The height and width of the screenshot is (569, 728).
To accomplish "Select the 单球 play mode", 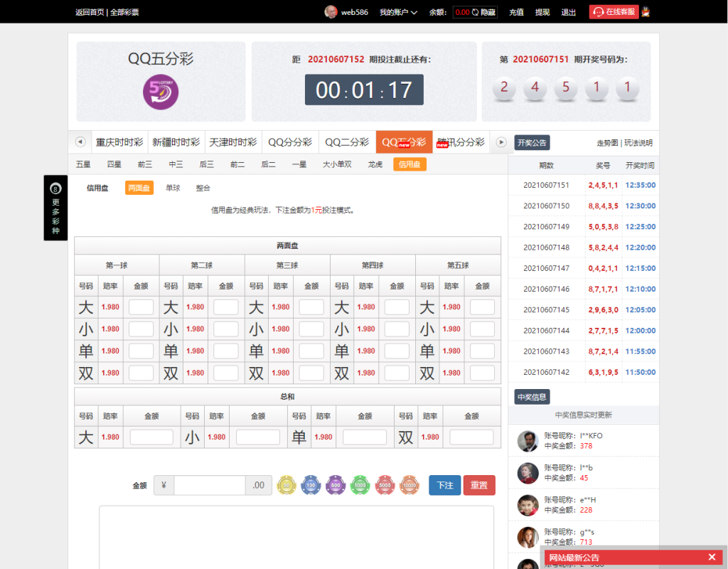I will [173, 188].
